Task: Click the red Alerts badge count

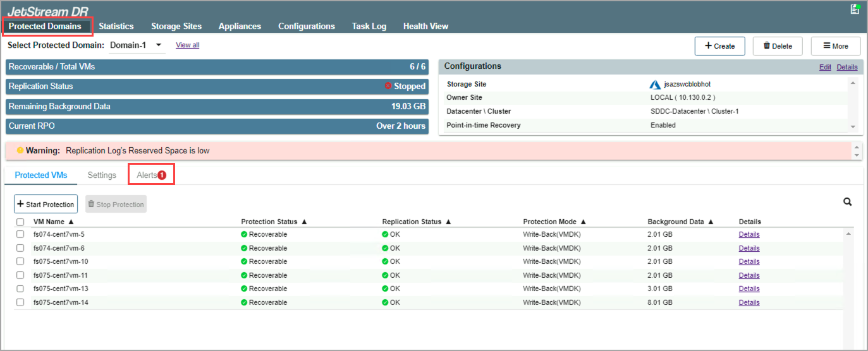Action: [x=162, y=175]
